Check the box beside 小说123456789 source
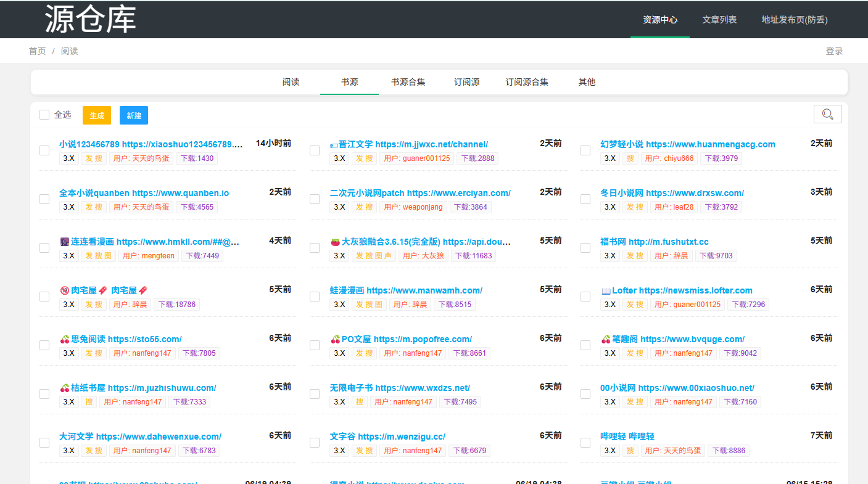Viewport: 868px width, 484px height. [44, 150]
